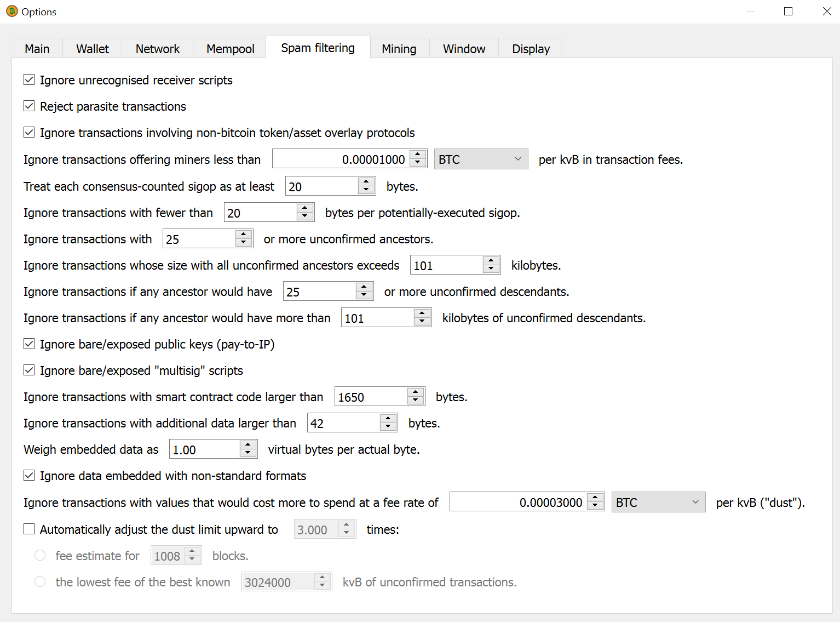This screenshot has height=622, width=840.
Task: Increase kilobytes of unconfirmed descendants
Action: pyautogui.click(x=422, y=313)
